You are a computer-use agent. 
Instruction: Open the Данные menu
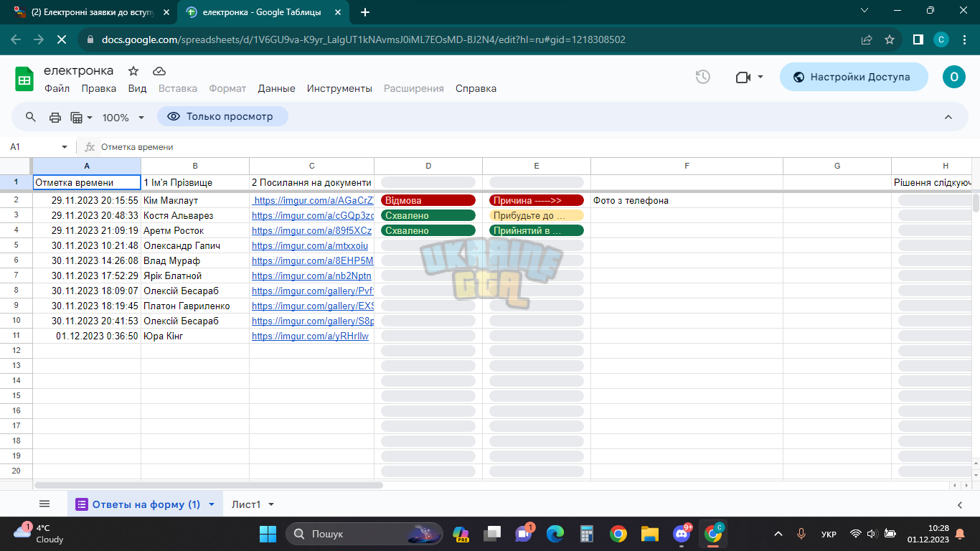pos(277,88)
